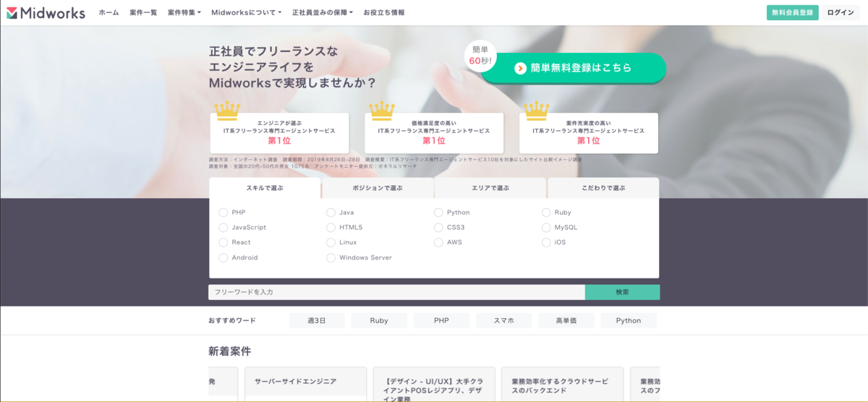Focus the フリーワードを入力 search field

click(x=396, y=292)
